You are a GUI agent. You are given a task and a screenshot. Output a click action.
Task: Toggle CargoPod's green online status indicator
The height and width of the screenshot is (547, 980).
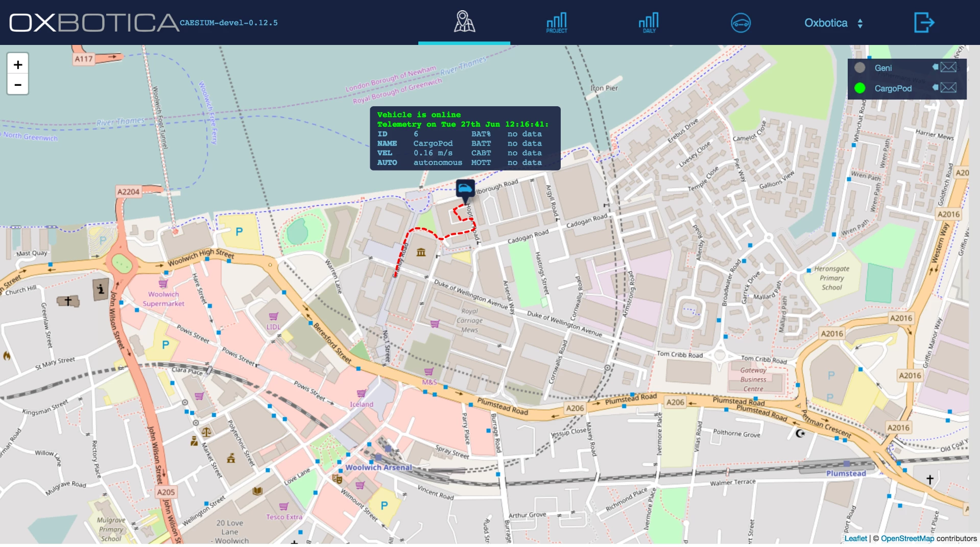pyautogui.click(x=860, y=88)
